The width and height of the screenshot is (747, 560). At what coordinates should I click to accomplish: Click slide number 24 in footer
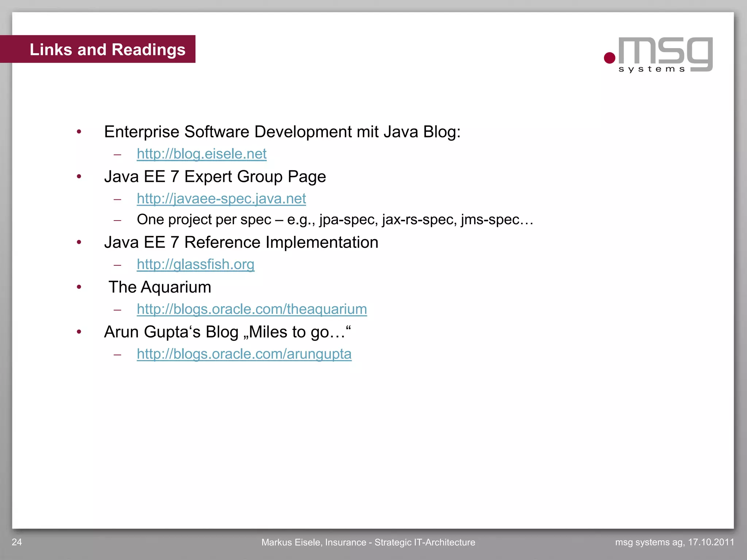(17, 542)
